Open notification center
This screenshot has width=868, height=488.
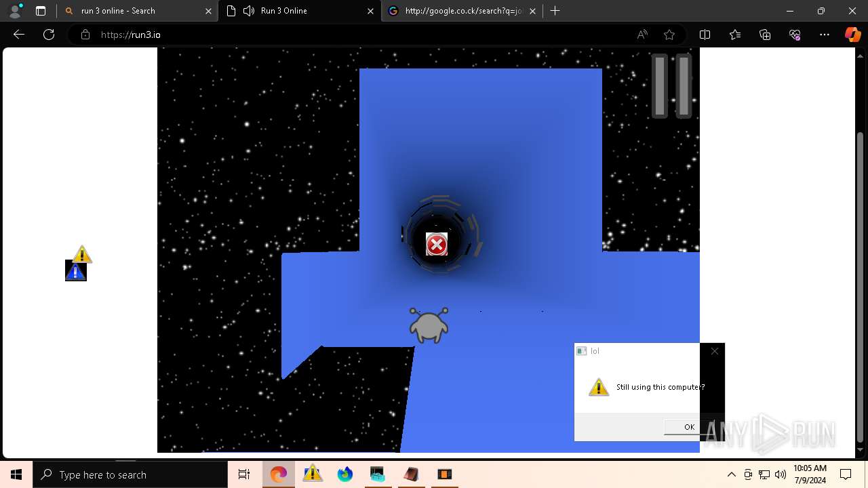(x=846, y=474)
